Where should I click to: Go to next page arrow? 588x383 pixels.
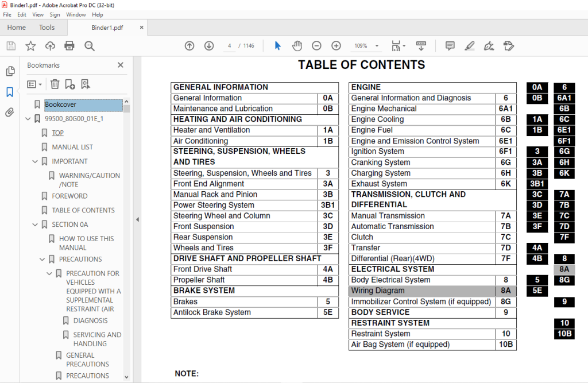click(x=209, y=46)
